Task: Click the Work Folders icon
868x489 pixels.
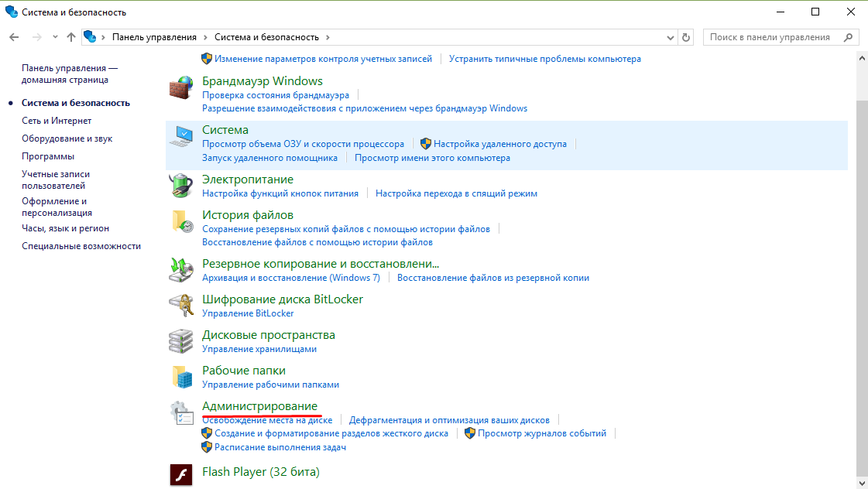Action: (x=180, y=377)
